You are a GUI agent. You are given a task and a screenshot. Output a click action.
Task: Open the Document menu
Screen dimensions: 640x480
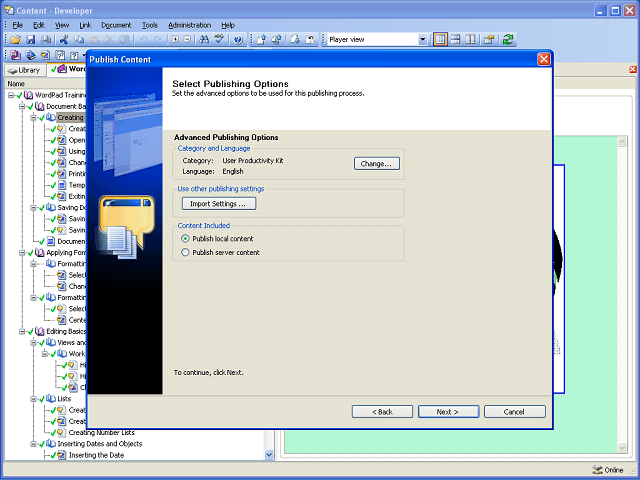tap(116, 25)
